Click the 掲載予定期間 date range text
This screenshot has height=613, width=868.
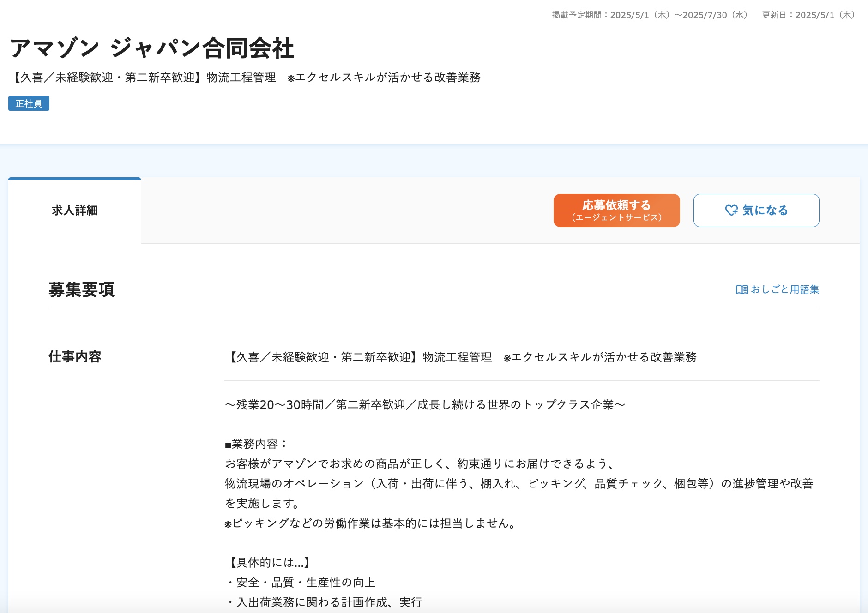coord(650,15)
